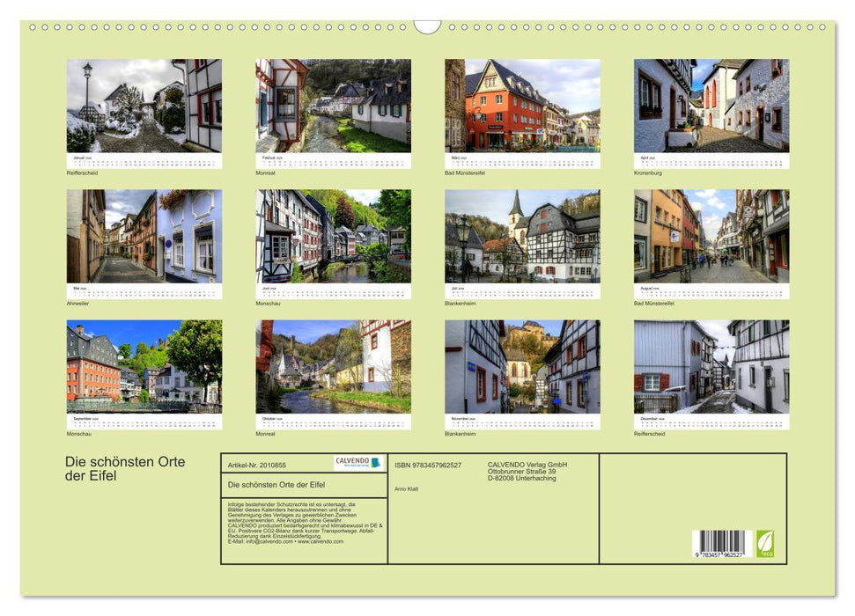Click the spiral binding at top left
855x616 pixels.
coord(53,28)
